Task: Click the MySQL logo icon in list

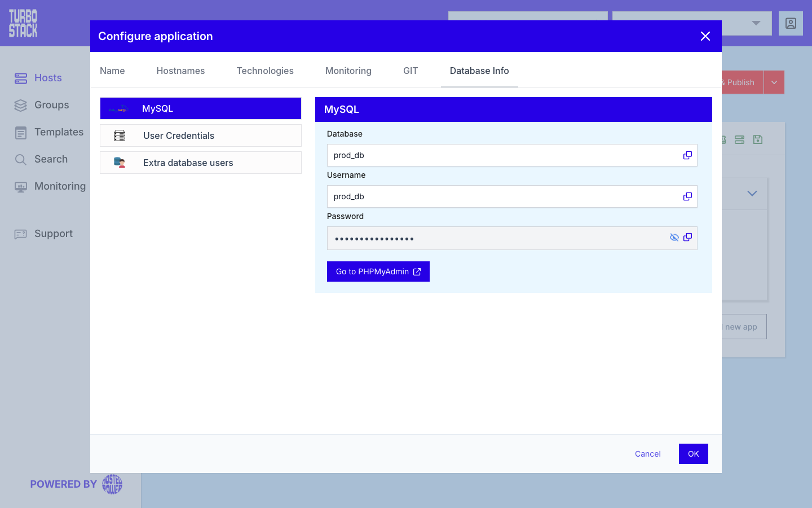Action: [118, 109]
